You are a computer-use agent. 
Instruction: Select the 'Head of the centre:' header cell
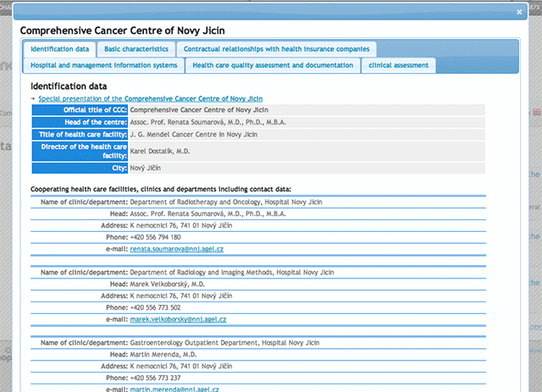tap(80, 123)
